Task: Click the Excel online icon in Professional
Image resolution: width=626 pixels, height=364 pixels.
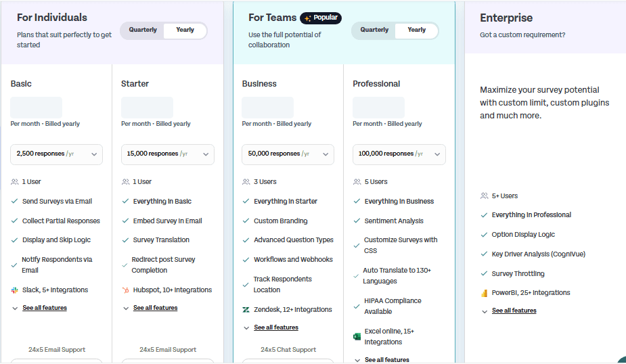Action: (x=357, y=337)
